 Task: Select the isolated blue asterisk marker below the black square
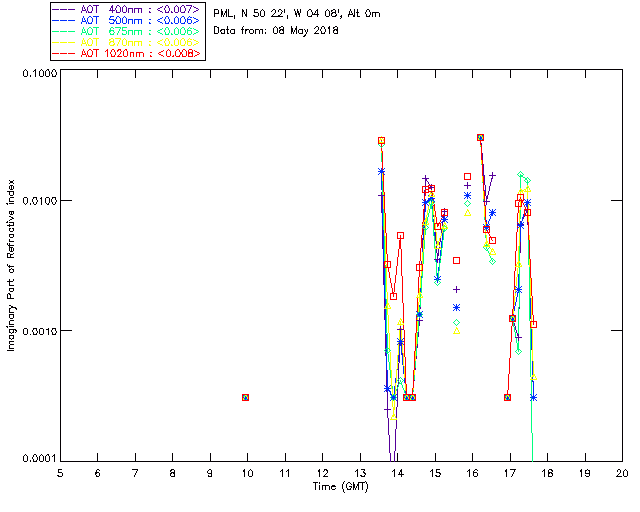456,307
